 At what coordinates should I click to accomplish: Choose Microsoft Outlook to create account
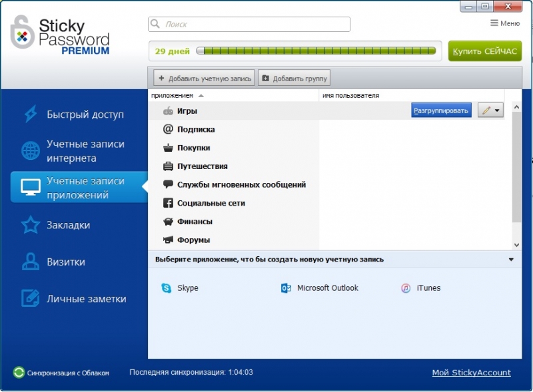click(x=320, y=288)
